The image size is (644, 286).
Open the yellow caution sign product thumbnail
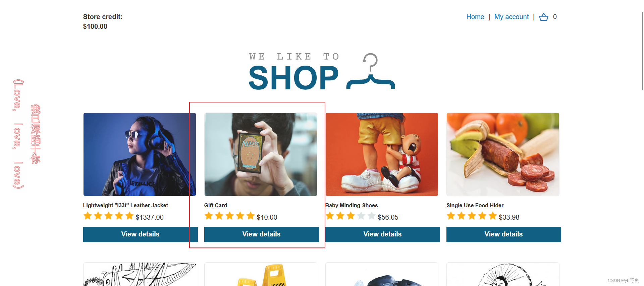pyautogui.click(x=261, y=274)
